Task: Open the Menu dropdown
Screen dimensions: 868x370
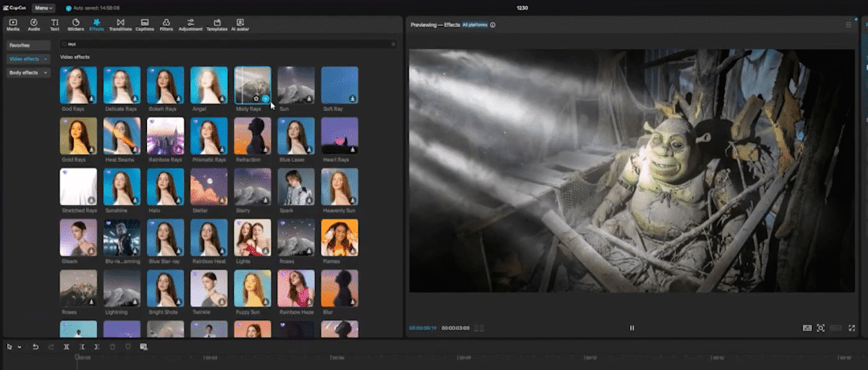Action: click(x=43, y=8)
